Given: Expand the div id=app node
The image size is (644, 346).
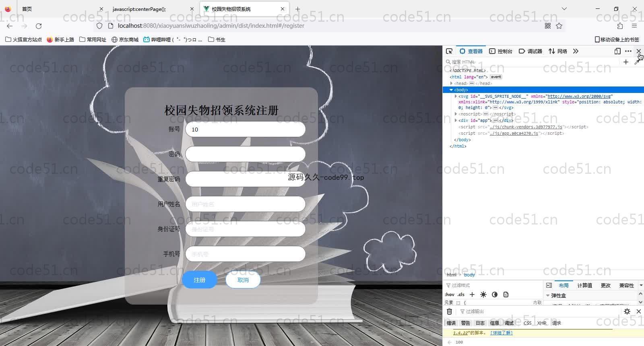Looking at the screenshot, I should tap(456, 120).
